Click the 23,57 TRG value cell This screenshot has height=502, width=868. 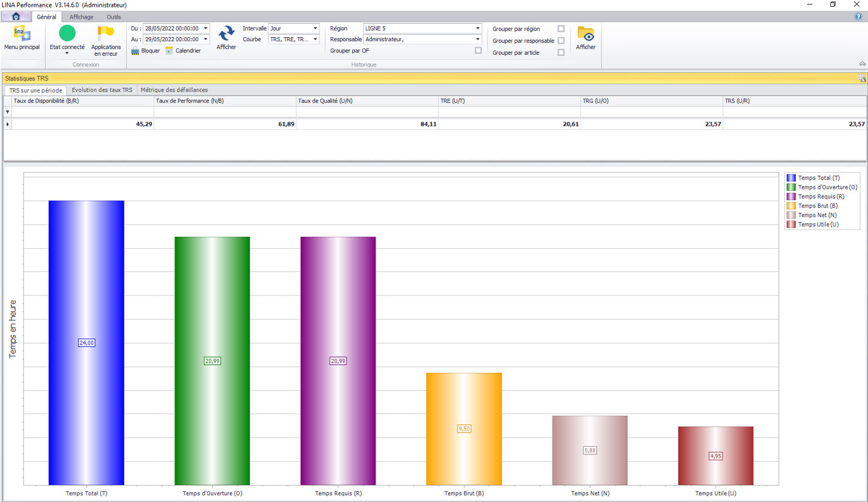pos(652,124)
